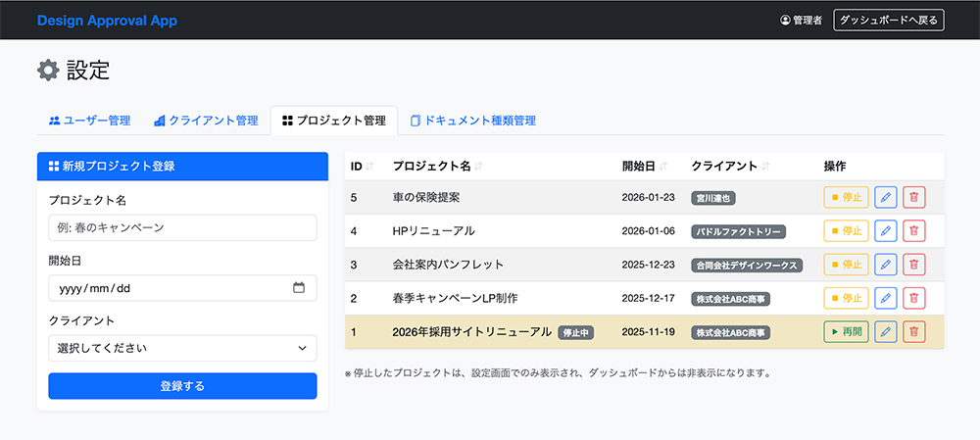Switch to the クライアント管理 tab

coord(206,121)
